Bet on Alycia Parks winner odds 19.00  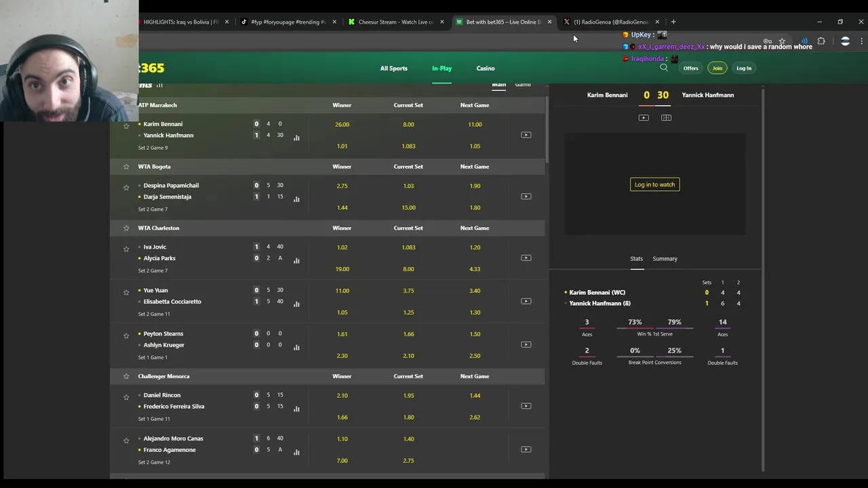342,269
